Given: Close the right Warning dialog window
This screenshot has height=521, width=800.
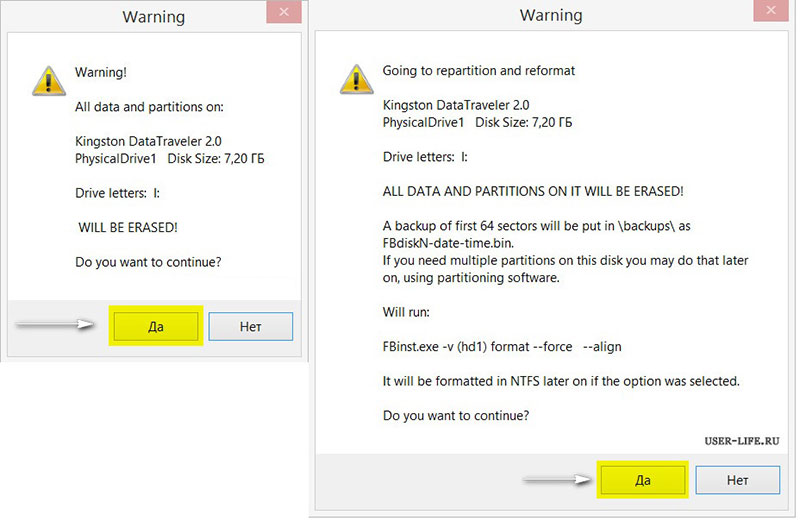Looking at the screenshot, I should coord(771,10).
